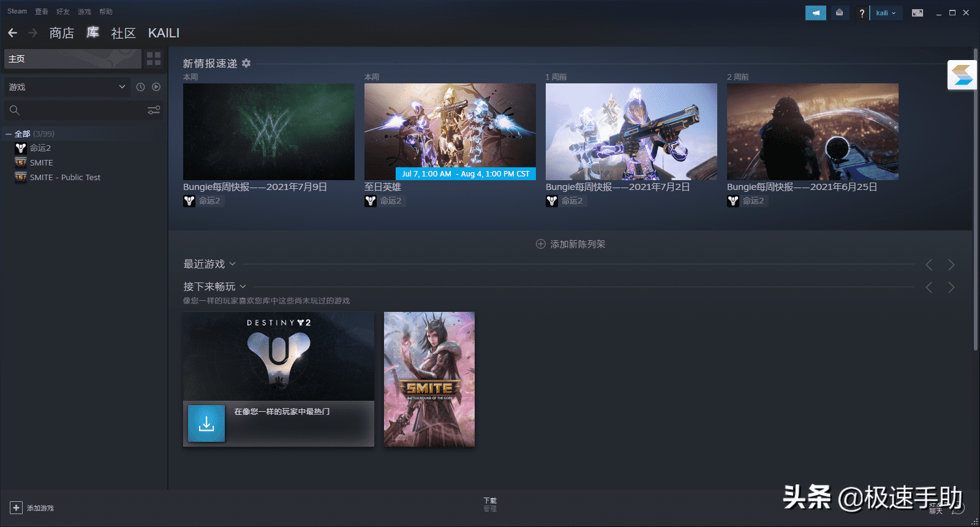Click June 25 news thumbnail image
The height and width of the screenshot is (527, 980).
[813, 132]
